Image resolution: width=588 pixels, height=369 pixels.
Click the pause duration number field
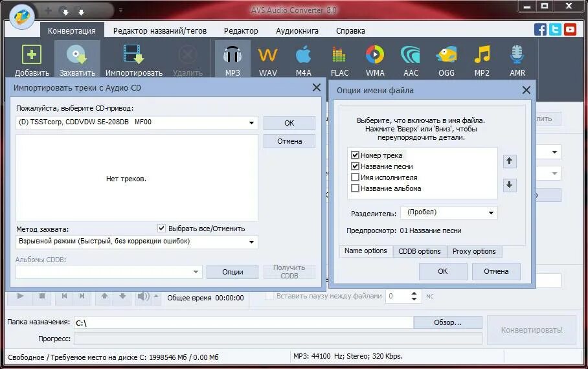coord(398,296)
